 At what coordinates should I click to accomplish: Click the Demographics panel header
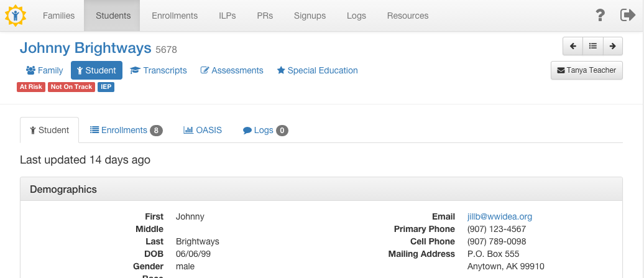click(x=321, y=189)
